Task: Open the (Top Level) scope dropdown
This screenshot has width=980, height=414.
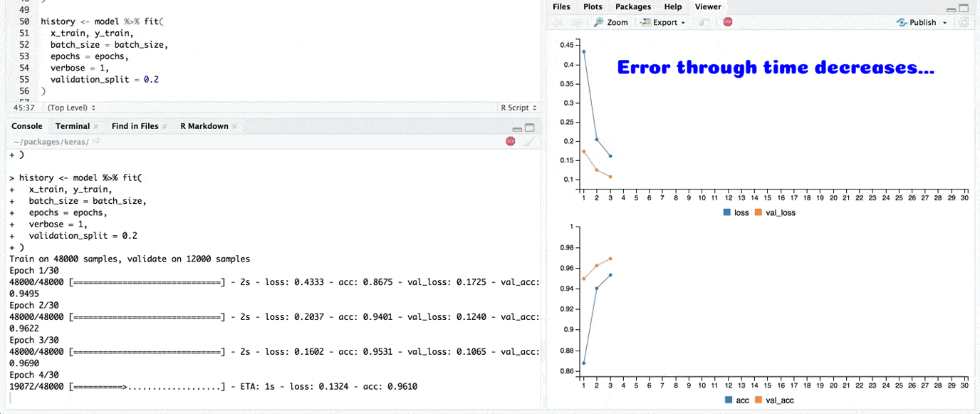Action: (x=71, y=108)
